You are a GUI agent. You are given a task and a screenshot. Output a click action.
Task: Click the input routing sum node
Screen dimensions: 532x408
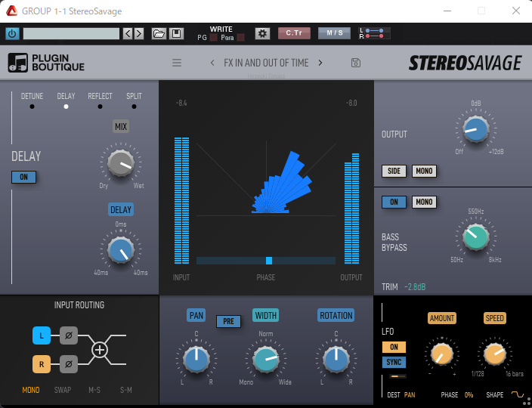tap(100, 350)
